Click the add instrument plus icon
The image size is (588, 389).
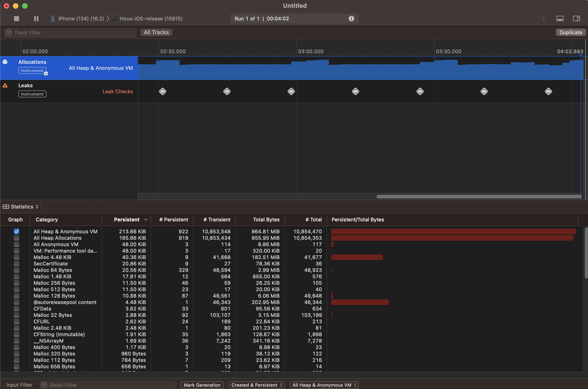pyautogui.click(x=543, y=19)
